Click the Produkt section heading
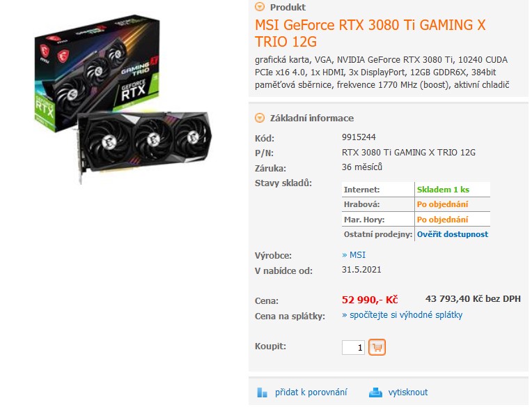 pos(288,7)
